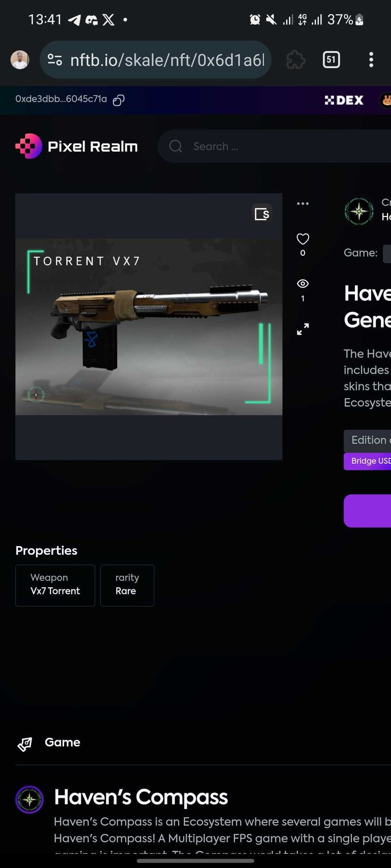Tap the site settings icon in address bar
Viewport: 391px width, 868px height.
pos(54,60)
